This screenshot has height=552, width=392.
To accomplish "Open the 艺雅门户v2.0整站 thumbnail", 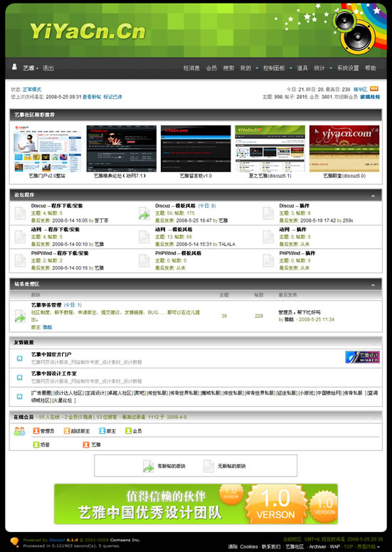I will pyautogui.click(x=47, y=149).
